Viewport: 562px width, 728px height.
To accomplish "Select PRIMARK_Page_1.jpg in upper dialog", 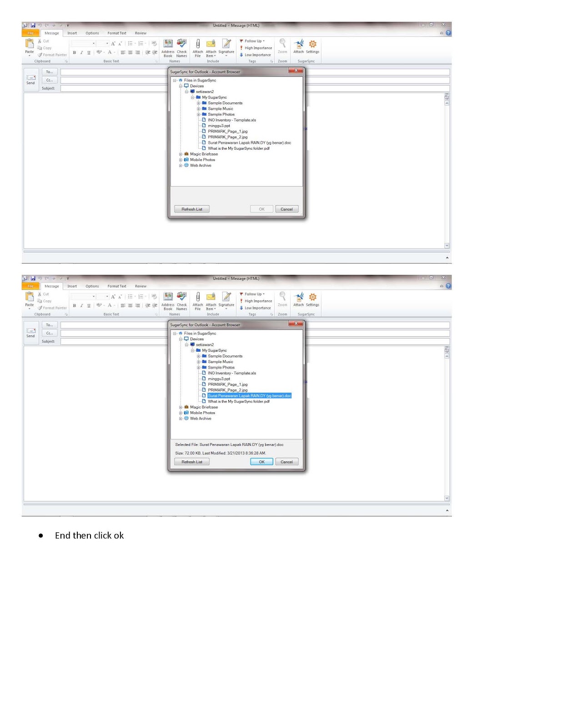I will [x=228, y=131].
